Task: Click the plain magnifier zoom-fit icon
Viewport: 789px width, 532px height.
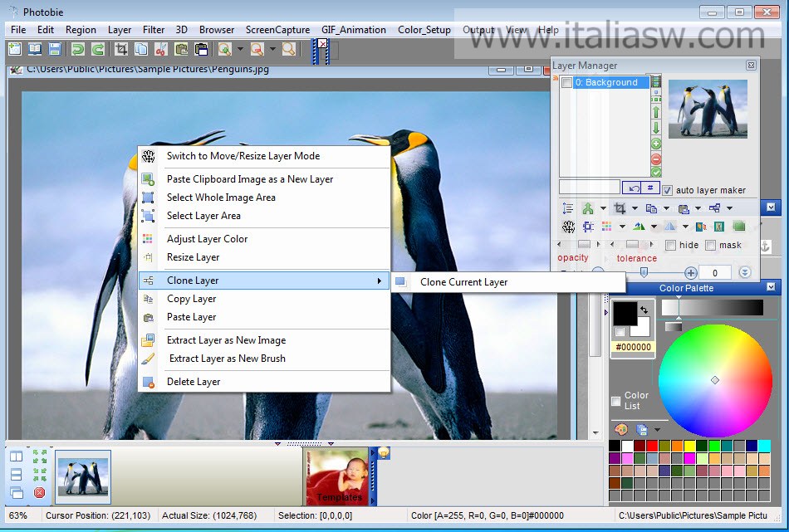Action: click(289, 49)
